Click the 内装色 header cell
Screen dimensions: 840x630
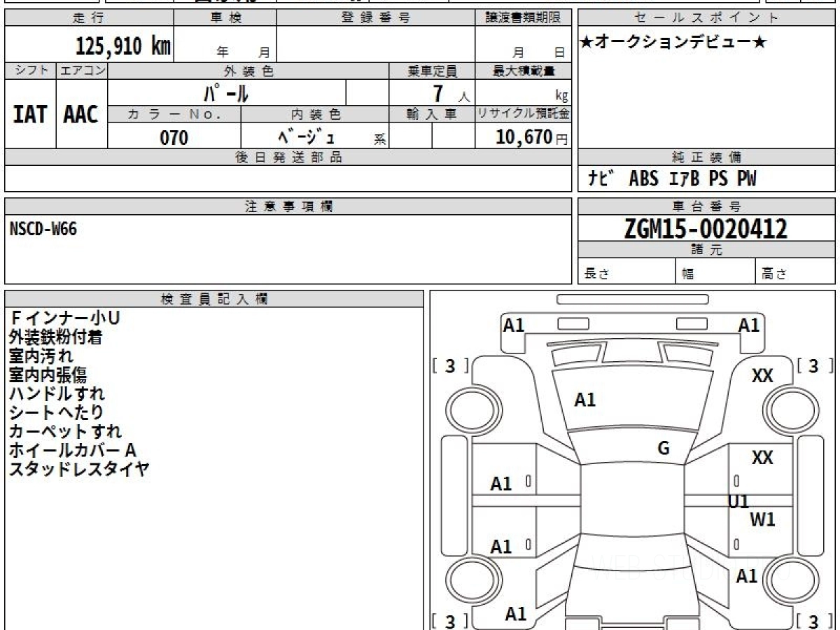coord(315,114)
